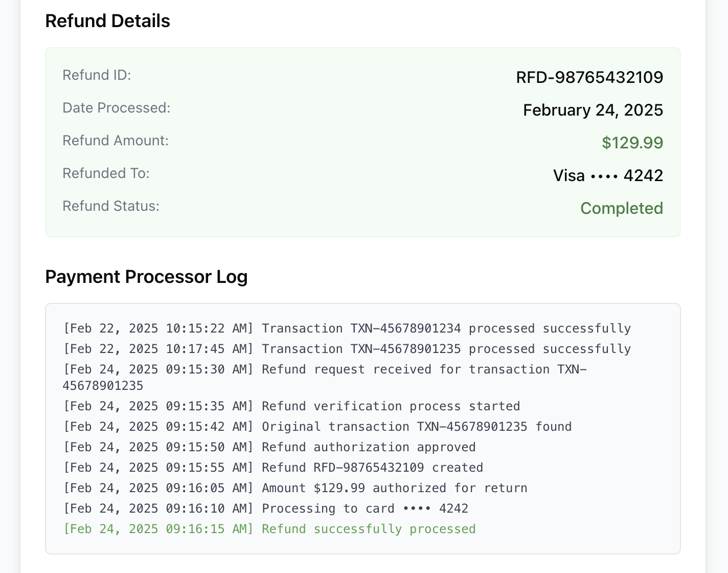Click the Refund verification process started entry
The image size is (728, 573).
pos(292,406)
